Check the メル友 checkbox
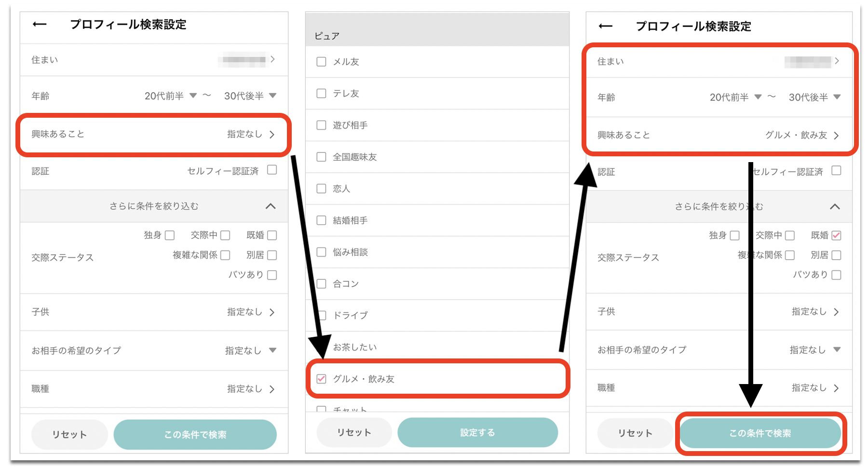The width and height of the screenshot is (868, 468). (x=321, y=62)
